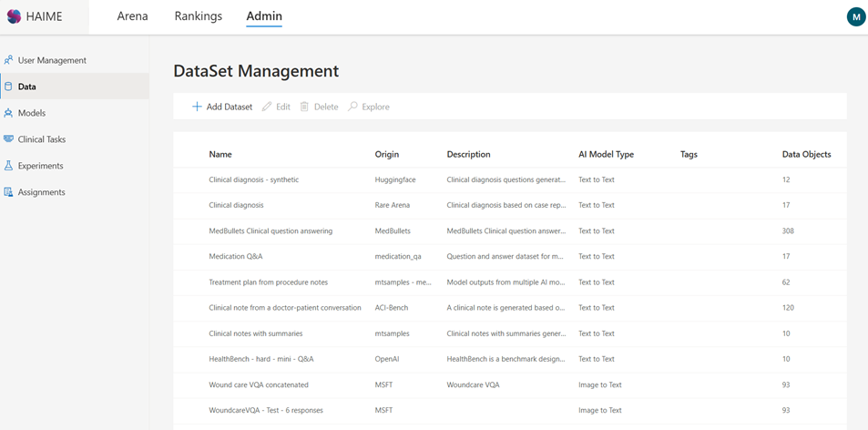Click the Experiments flask icon
The height and width of the screenshot is (430, 868).
coord(9,166)
